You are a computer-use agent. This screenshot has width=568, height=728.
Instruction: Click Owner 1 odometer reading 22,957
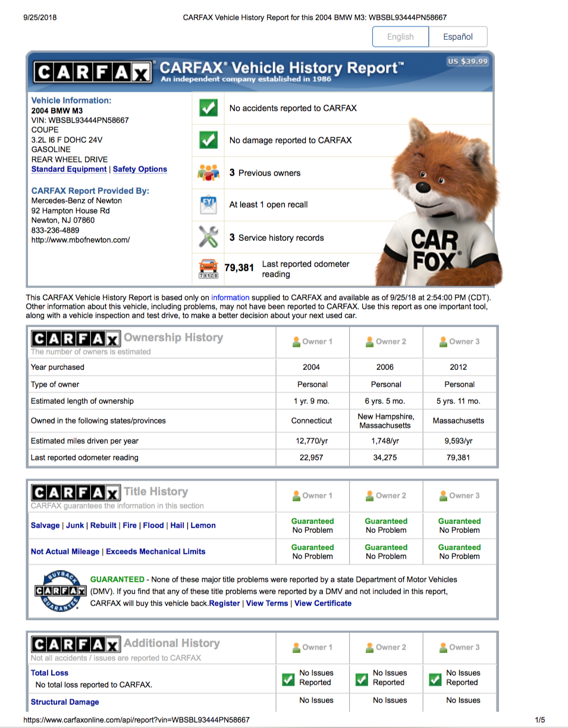point(312,458)
